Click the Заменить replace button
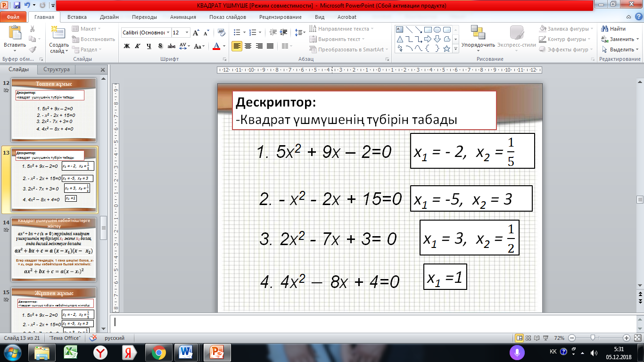Viewport: 644px width, 362px height. click(619, 39)
